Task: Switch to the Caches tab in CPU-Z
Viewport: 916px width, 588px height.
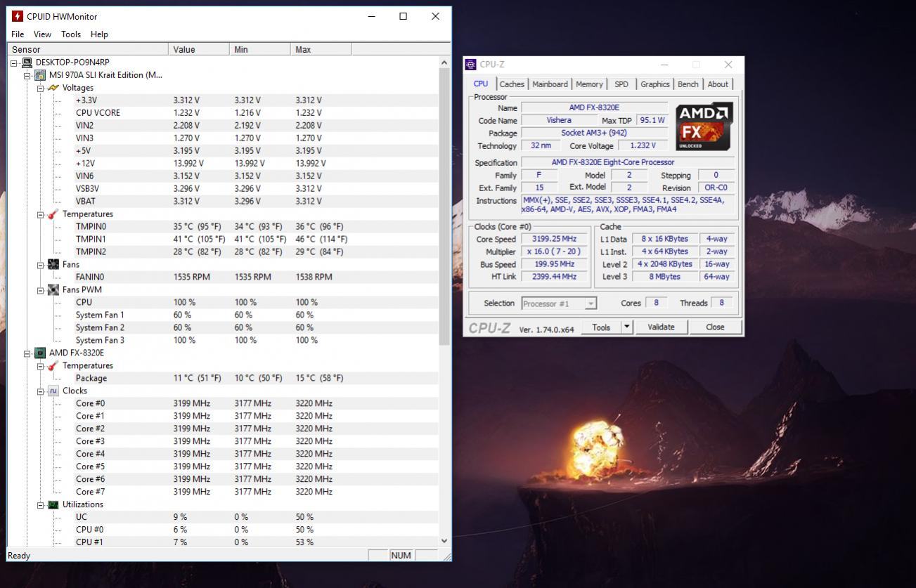Action: click(x=512, y=84)
